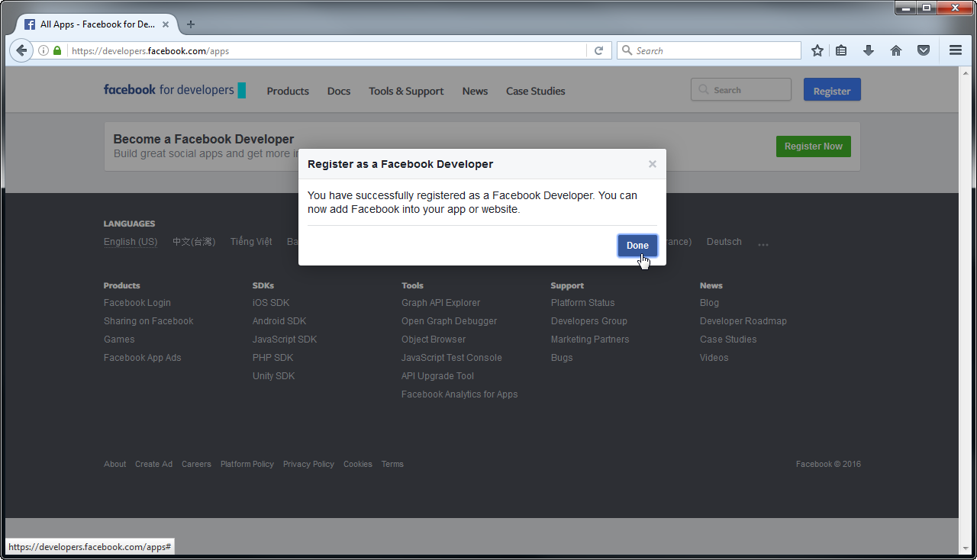977x560 pixels.
Task: Open the Open Graph Debugger link
Action: [450, 321]
